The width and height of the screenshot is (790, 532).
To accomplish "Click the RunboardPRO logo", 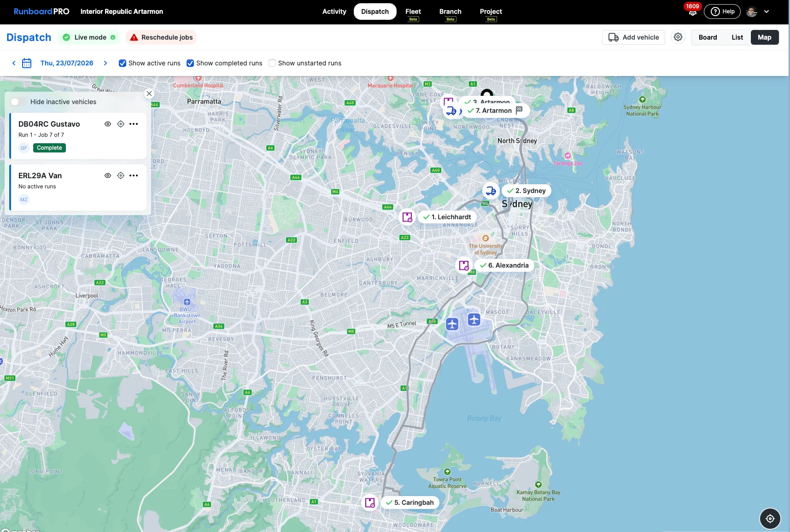I will 41,12.
